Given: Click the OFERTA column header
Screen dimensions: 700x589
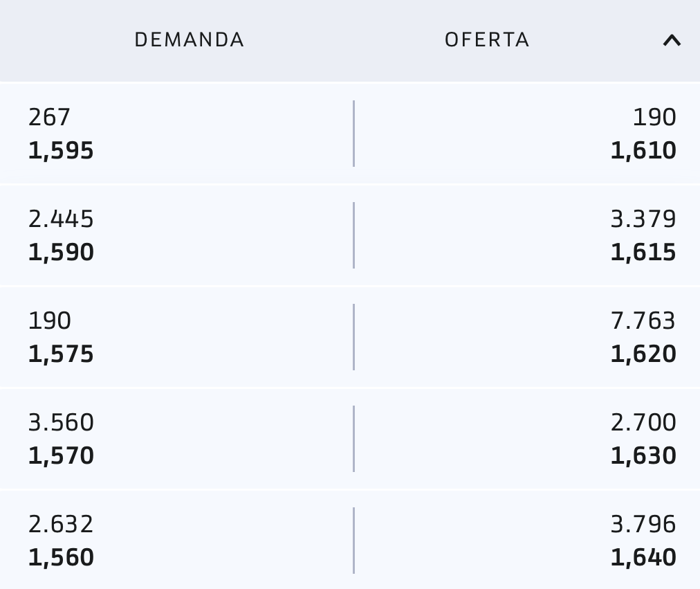Looking at the screenshot, I should click(487, 40).
